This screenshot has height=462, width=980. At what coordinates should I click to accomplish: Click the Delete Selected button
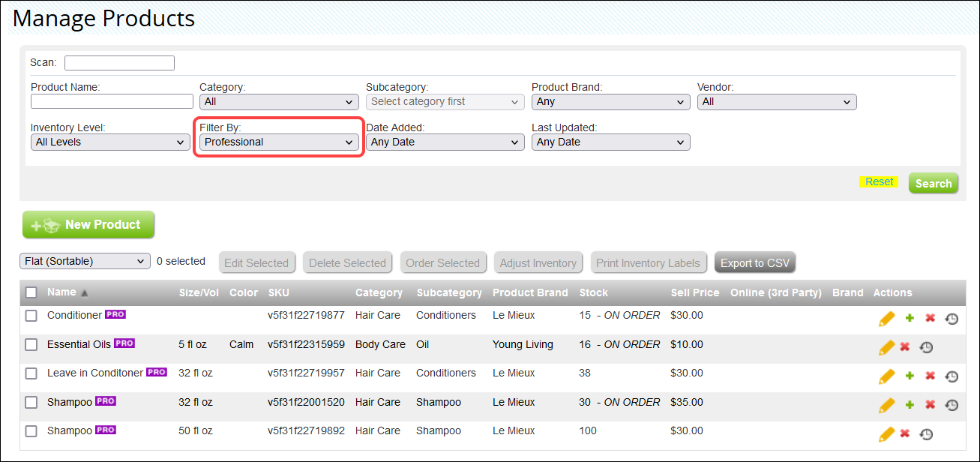point(347,262)
